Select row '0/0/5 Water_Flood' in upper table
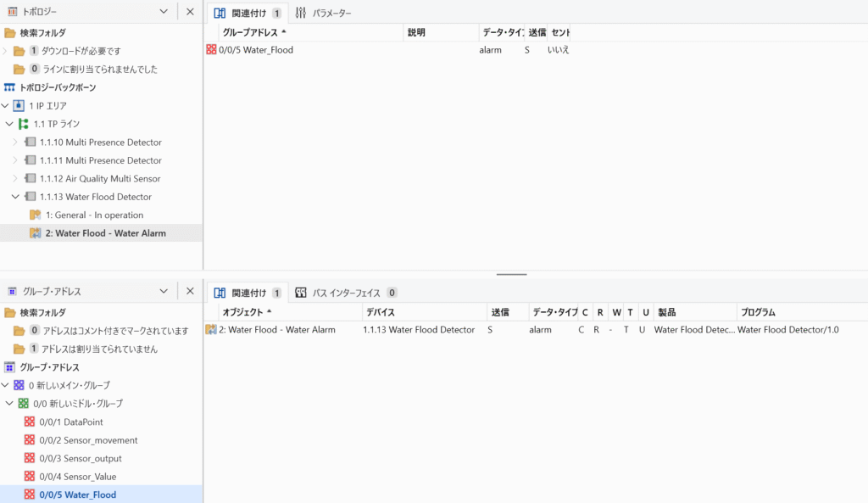The width and height of the screenshot is (868, 503). click(x=387, y=50)
